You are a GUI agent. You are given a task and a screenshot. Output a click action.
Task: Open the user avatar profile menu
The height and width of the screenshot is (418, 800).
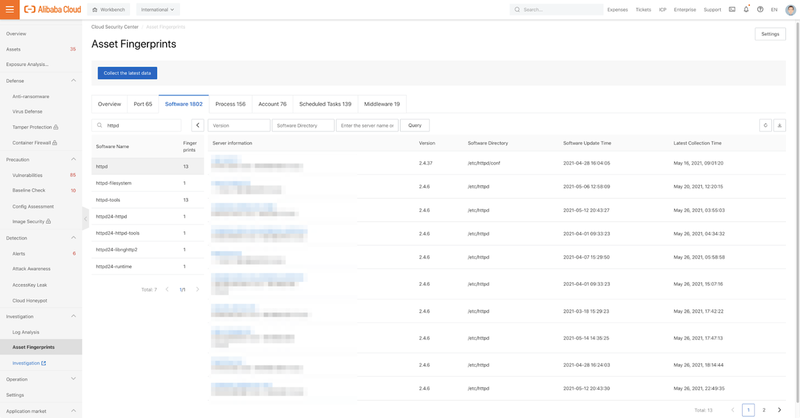(789, 9)
